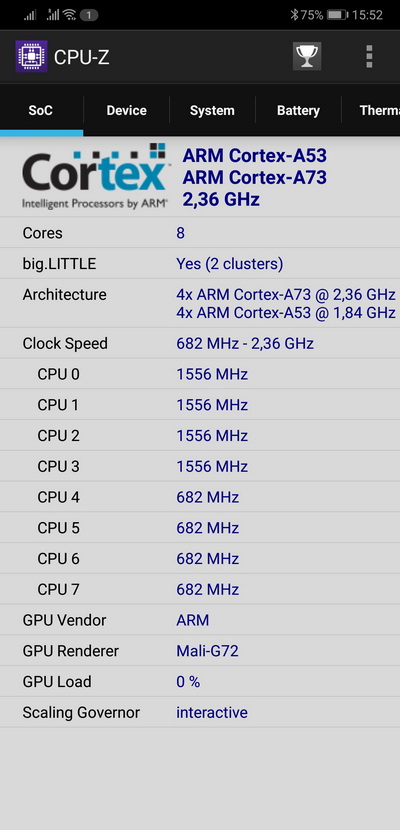400x830 pixels.
Task: Tap the CPU 7 frequency row
Action: [200, 589]
